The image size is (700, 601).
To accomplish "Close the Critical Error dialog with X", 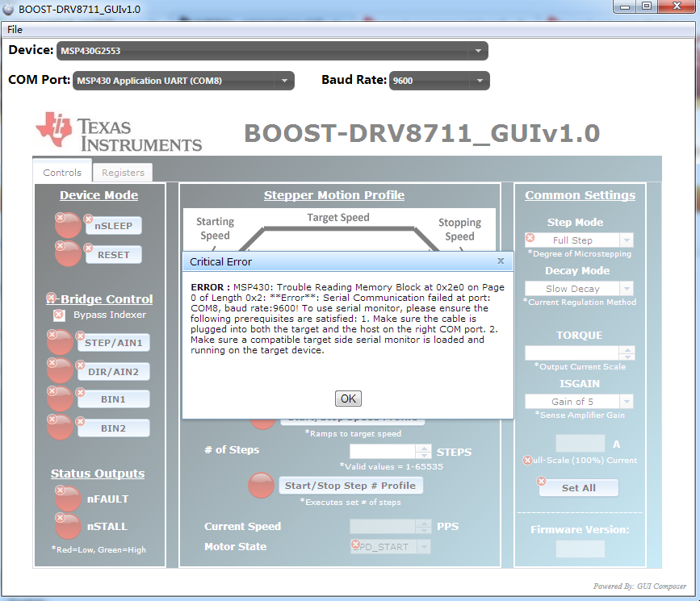I will [501, 261].
